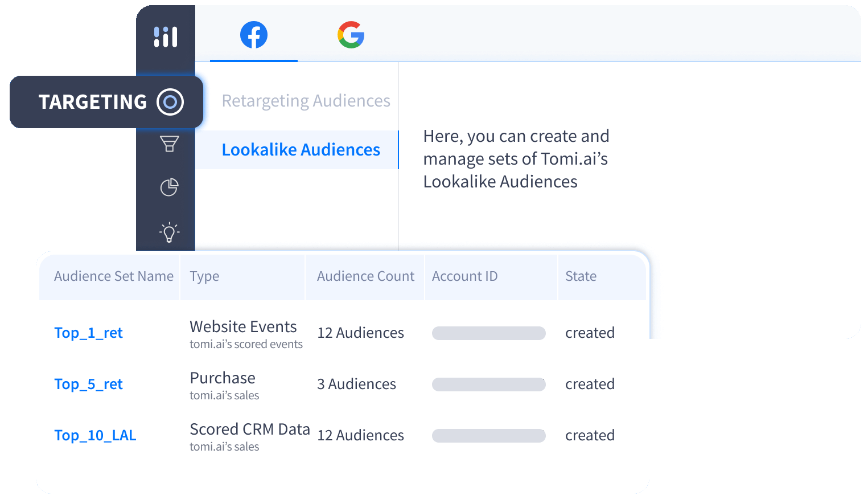Viewport: 868px width, 499px height.
Task: Open the Top_1_ret audience set
Action: (x=88, y=333)
